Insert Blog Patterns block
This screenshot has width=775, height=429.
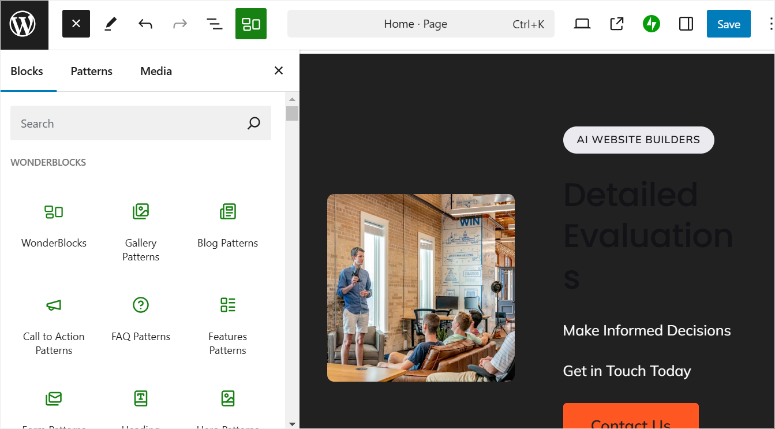click(x=228, y=225)
